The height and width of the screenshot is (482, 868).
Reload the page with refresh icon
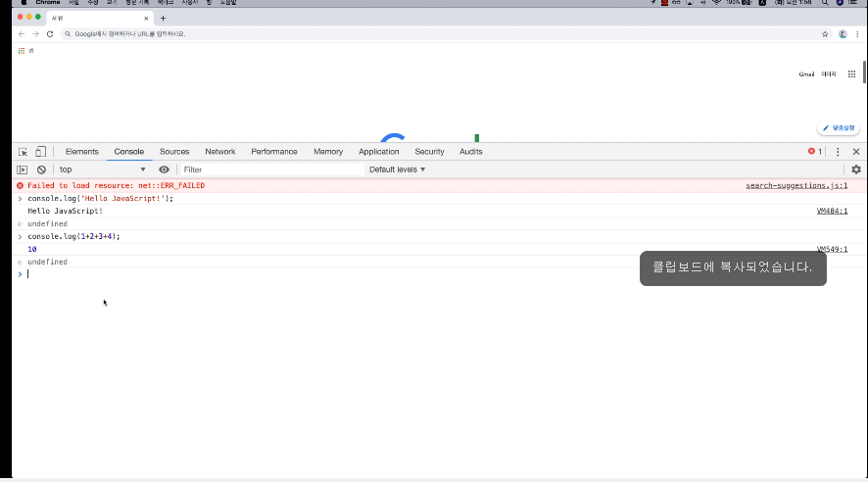point(50,34)
